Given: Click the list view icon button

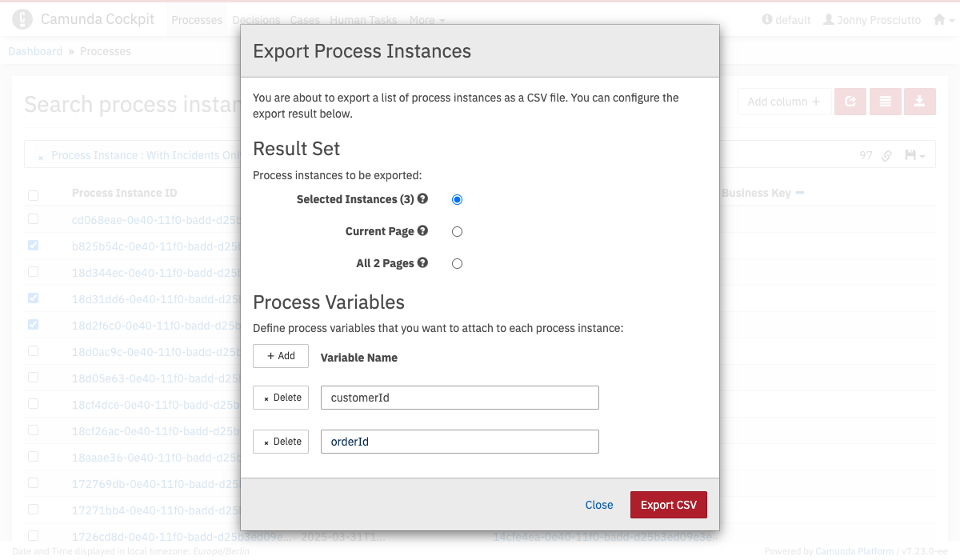Looking at the screenshot, I should [x=885, y=102].
